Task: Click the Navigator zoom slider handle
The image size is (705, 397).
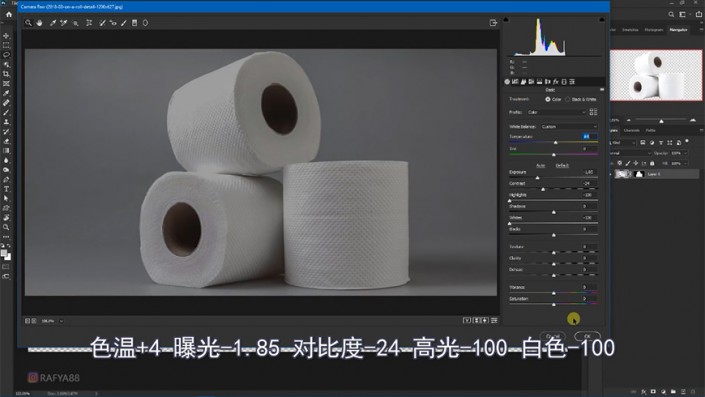Action: 661,121
